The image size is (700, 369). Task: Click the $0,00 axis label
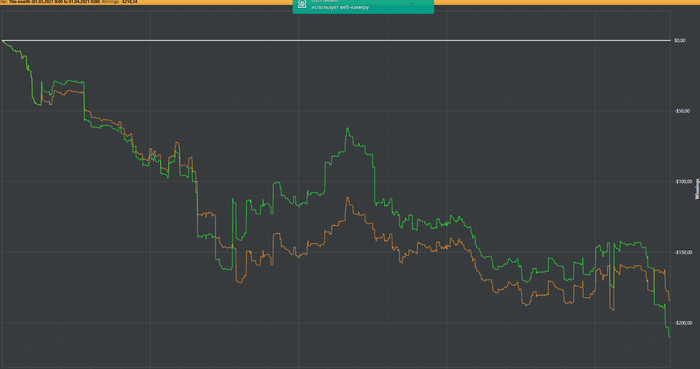tap(680, 41)
